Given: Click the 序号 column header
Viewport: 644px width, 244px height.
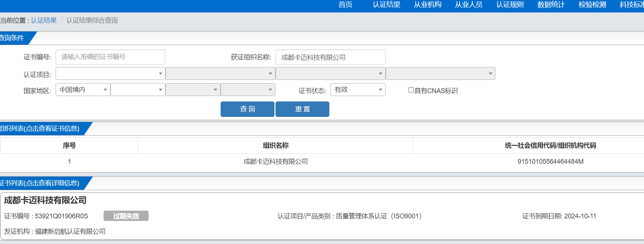Looking at the screenshot, I should 69,145.
